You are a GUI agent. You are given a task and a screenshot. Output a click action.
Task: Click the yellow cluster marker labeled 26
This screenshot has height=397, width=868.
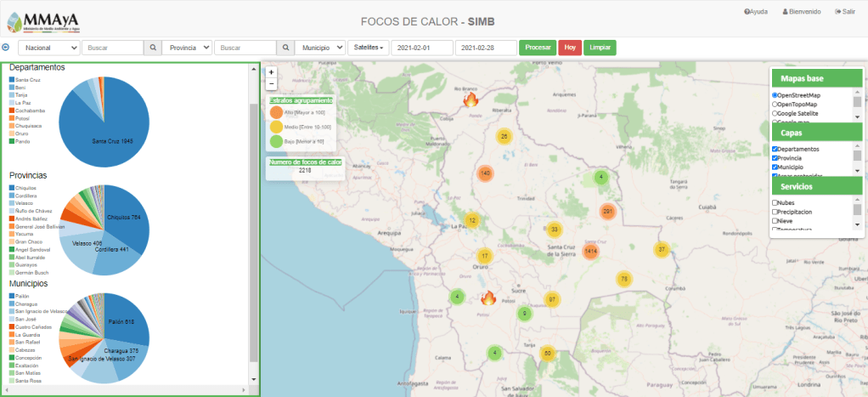pyautogui.click(x=504, y=136)
